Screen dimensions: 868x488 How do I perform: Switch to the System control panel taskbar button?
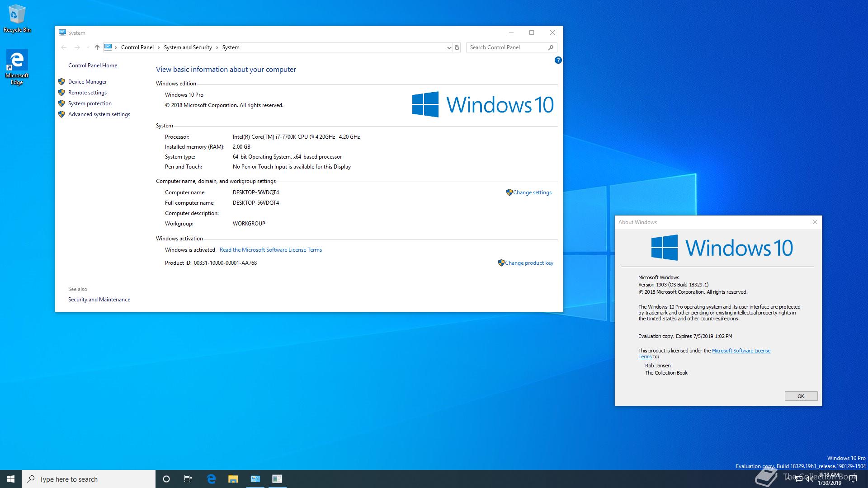[255, 479]
